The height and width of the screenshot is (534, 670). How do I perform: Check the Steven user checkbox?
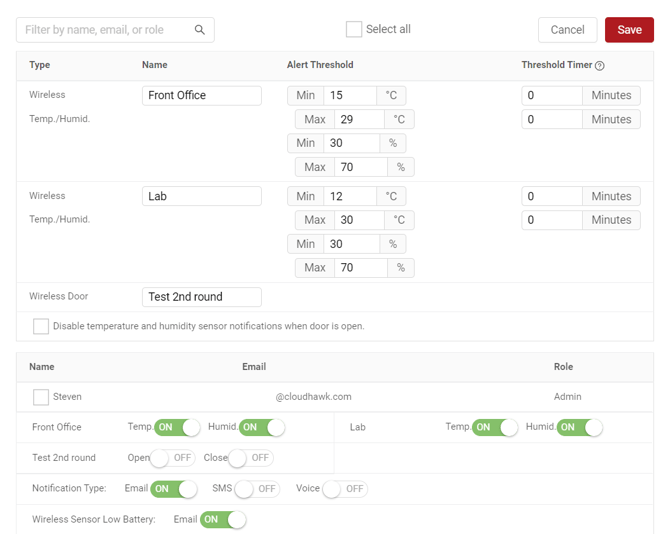pos(41,397)
